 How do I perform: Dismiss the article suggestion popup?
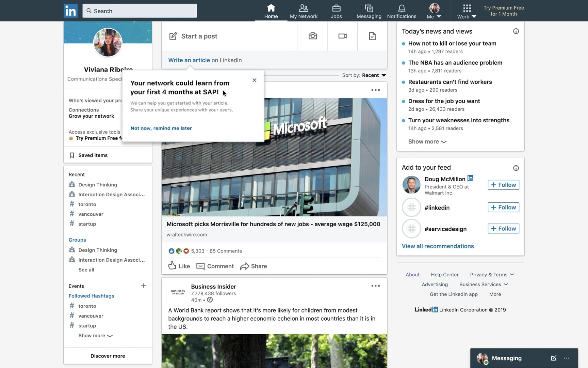click(254, 80)
